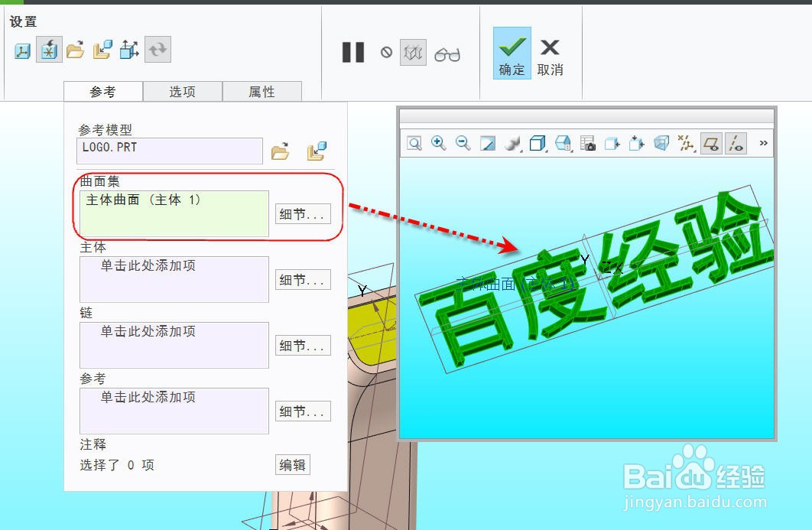Cancel with the 取消 X button
812x530 pixels.
click(550, 56)
